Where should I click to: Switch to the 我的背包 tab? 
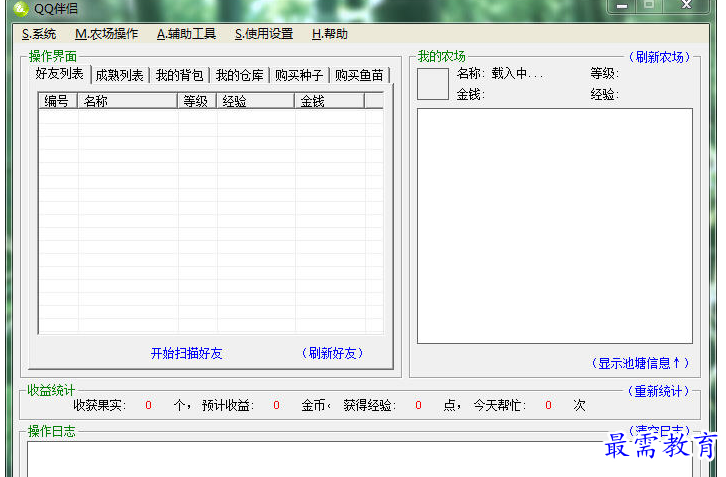pyautogui.click(x=179, y=75)
